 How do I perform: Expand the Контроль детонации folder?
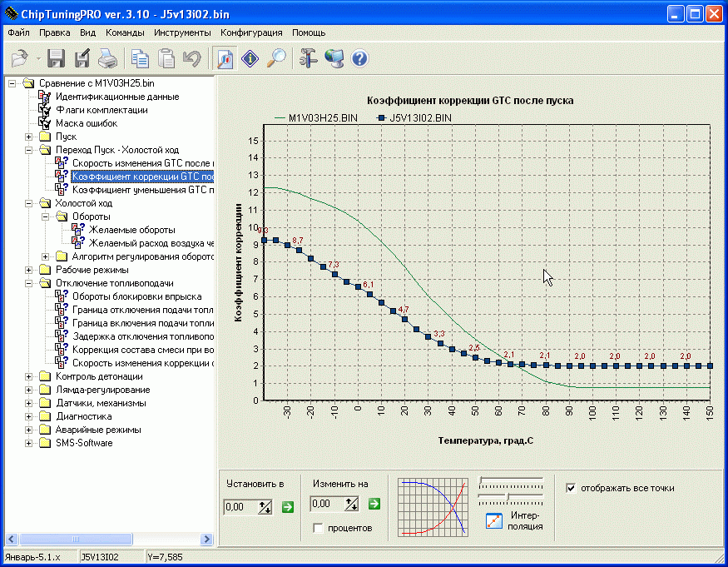point(29,377)
